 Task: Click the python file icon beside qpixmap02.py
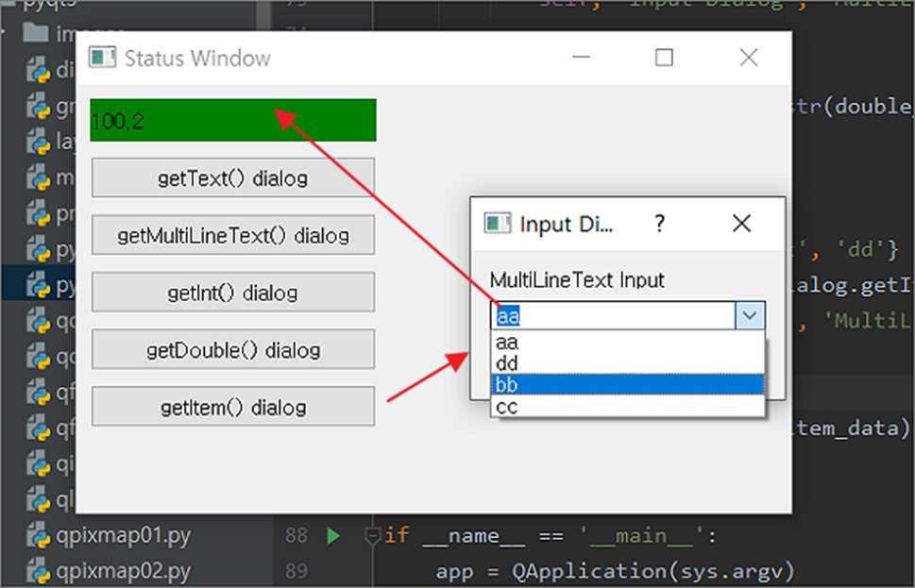39,572
